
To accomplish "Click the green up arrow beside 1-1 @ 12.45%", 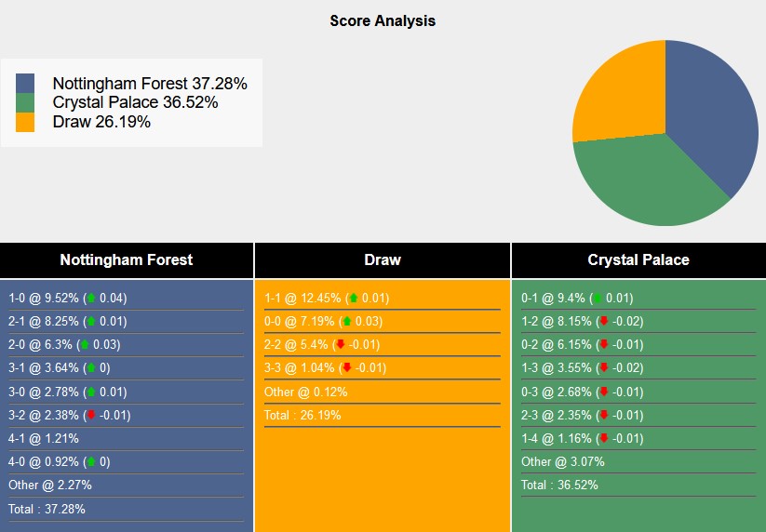I will (353, 299).
